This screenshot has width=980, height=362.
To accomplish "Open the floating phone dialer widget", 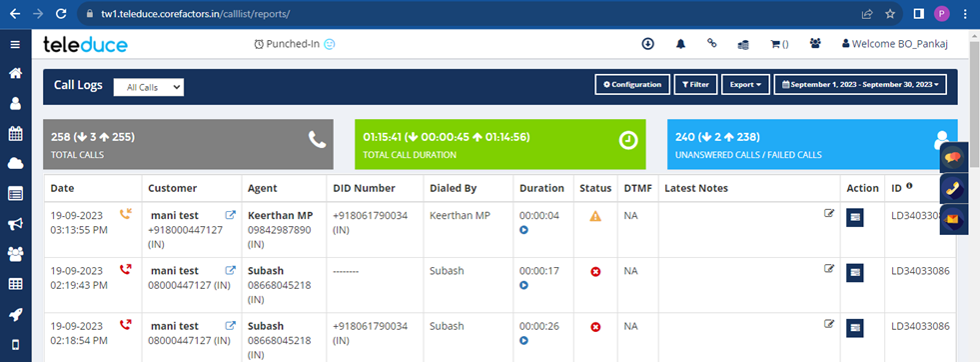I will 953,188.
